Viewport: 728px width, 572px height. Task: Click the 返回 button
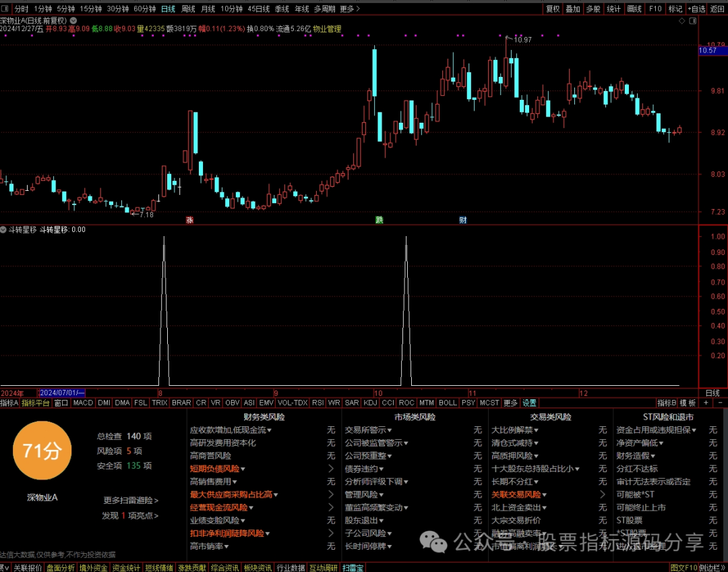point(717,9)
